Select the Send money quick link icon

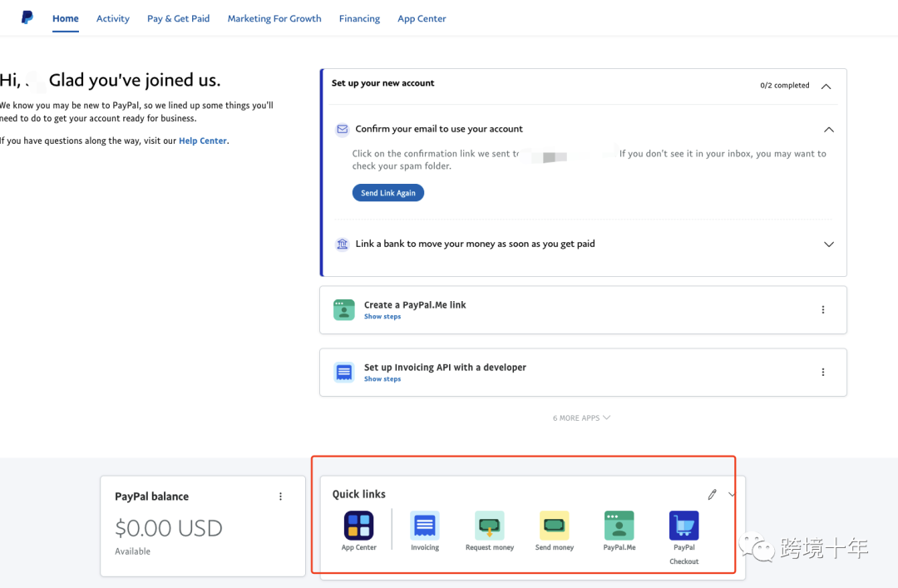(555, 526)
